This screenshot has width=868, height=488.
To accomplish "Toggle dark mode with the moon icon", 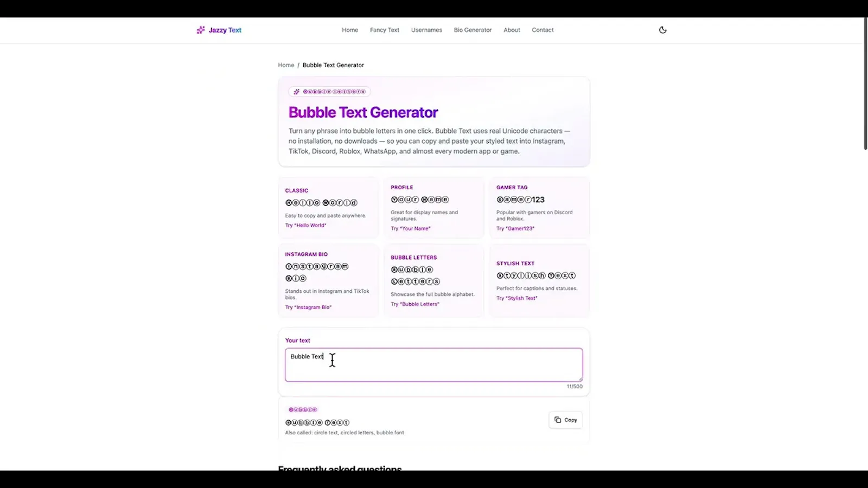I will [662, 30].
